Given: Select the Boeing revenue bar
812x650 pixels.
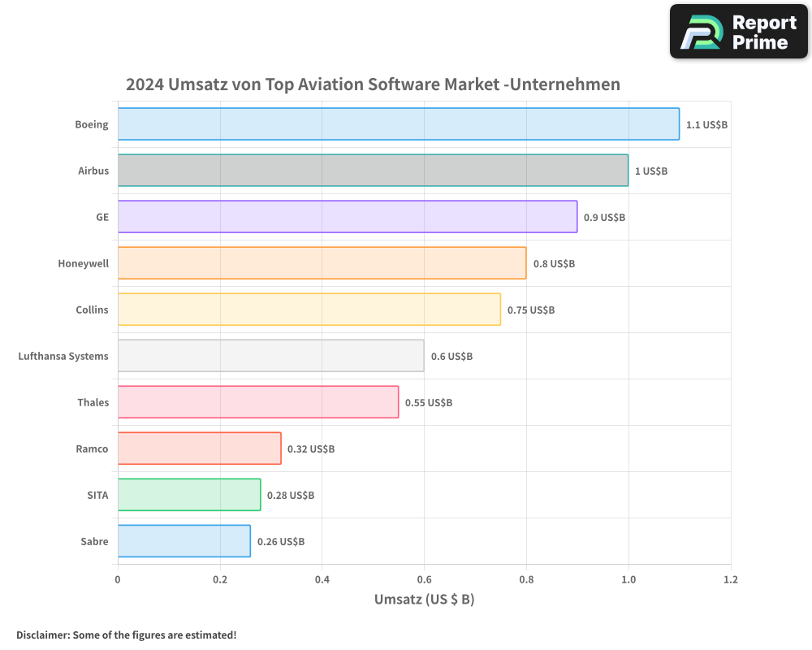Looking at the screenshot, I should pos(398,124).
